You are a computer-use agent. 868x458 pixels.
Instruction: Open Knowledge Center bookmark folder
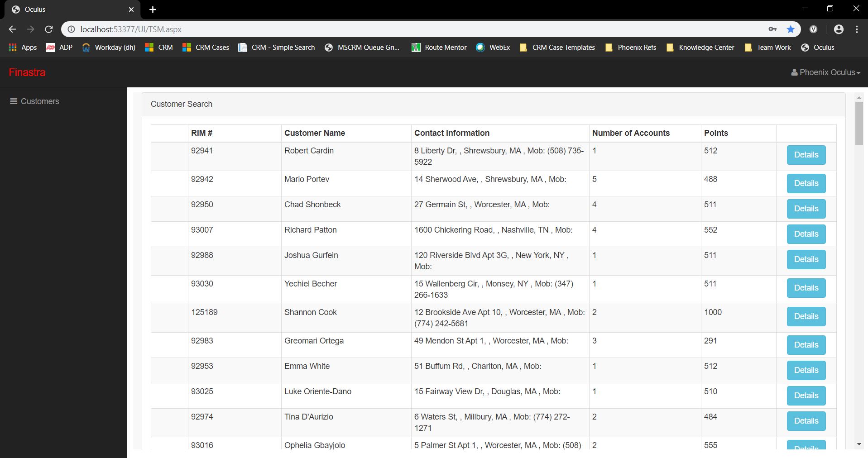point(700,48)
